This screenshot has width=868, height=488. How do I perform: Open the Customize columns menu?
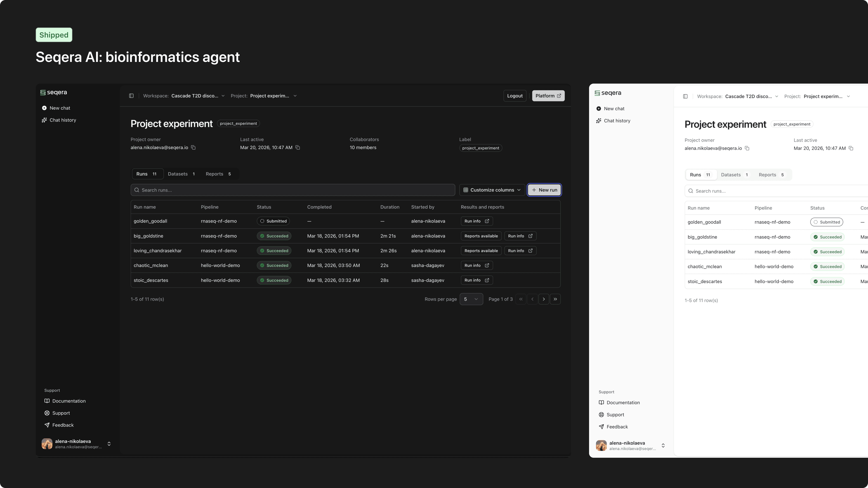492,190
